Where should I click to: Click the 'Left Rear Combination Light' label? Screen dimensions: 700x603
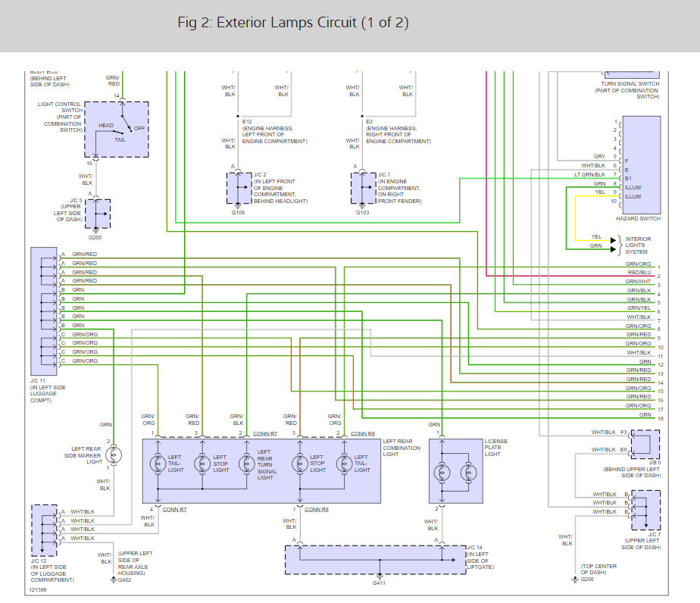coord(402,448)
